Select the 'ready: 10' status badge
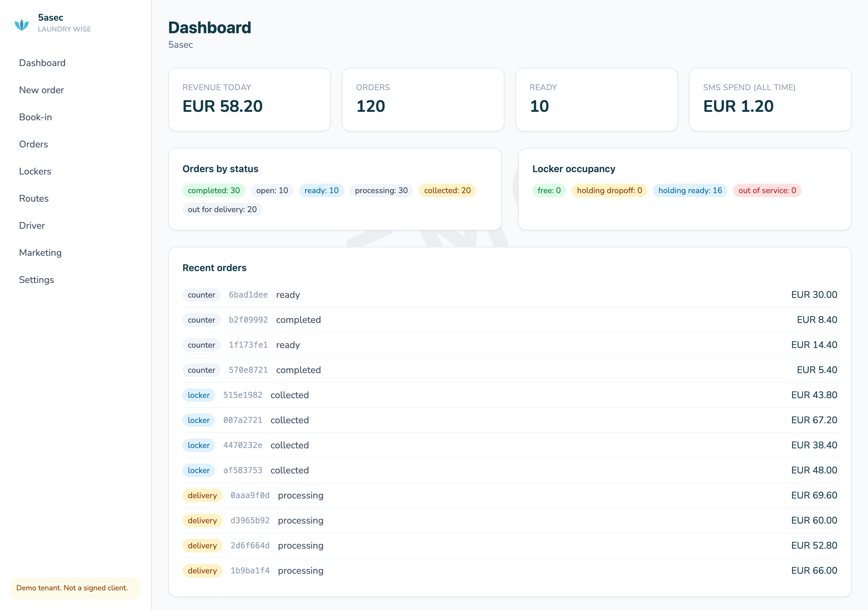Screen dimensions: 868x610 (321, 190)
